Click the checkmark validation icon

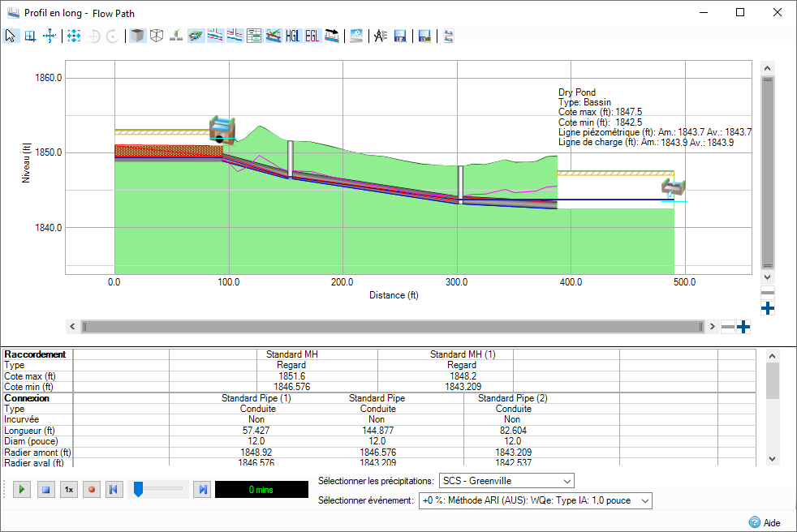(176, 36)
